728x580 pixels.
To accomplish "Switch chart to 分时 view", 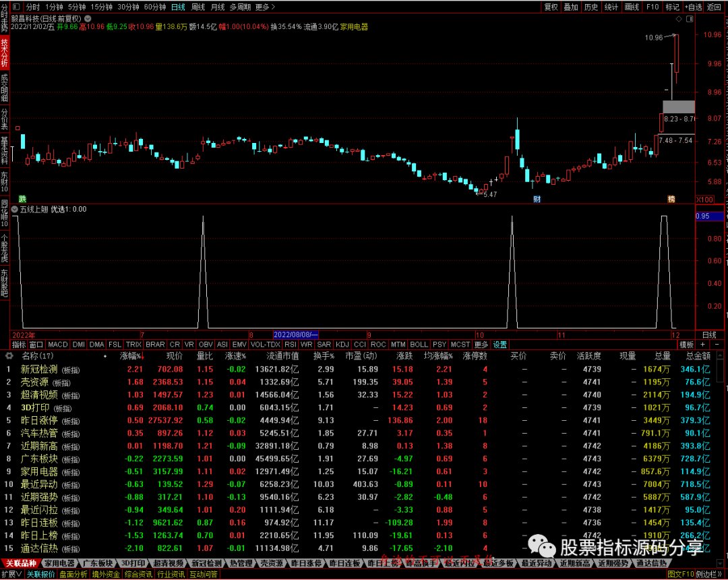I will (x=33, y=7).
